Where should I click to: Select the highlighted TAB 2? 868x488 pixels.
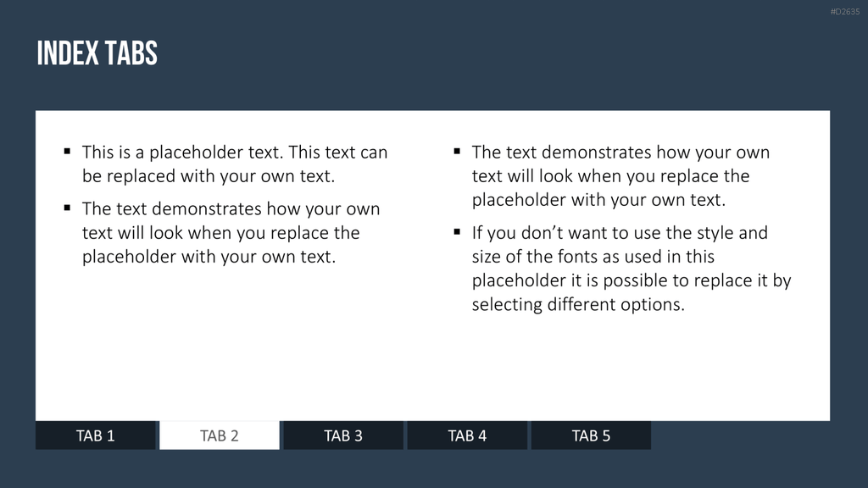coord(220,435)
